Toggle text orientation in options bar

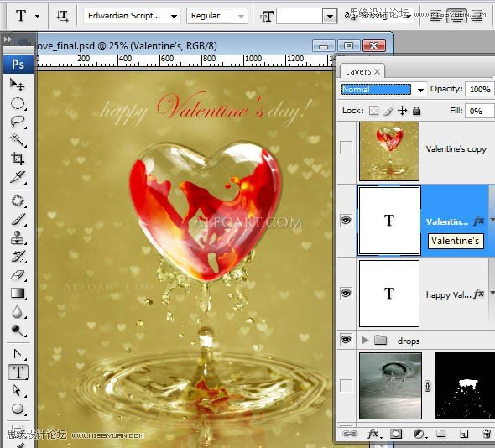click(x=62, y=15)
